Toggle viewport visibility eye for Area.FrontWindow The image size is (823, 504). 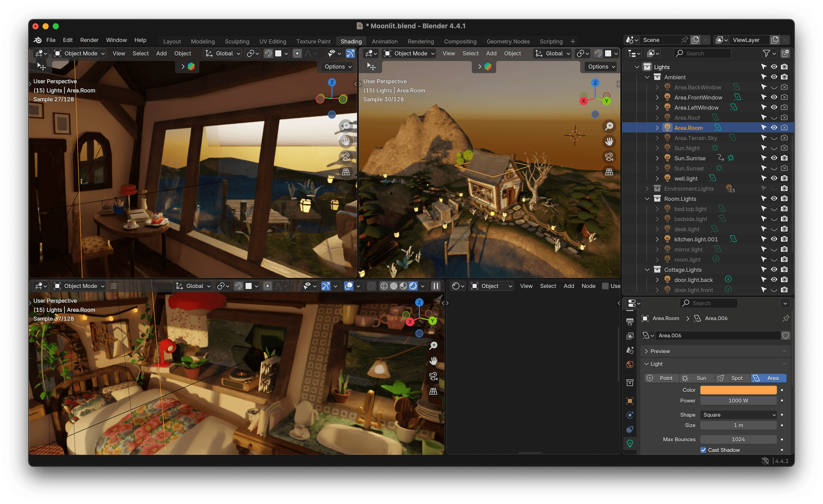coord(774,97)
